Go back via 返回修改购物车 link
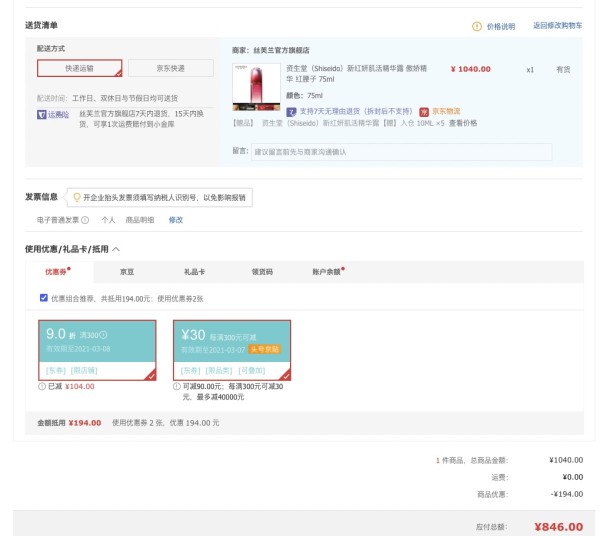Screen dimensions: 600x536 (x=558, y=26)
